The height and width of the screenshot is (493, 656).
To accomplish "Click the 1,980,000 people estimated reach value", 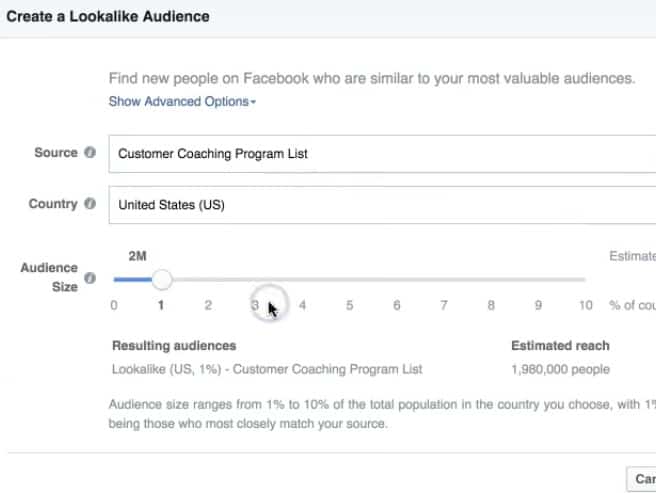I will (560, 369).
